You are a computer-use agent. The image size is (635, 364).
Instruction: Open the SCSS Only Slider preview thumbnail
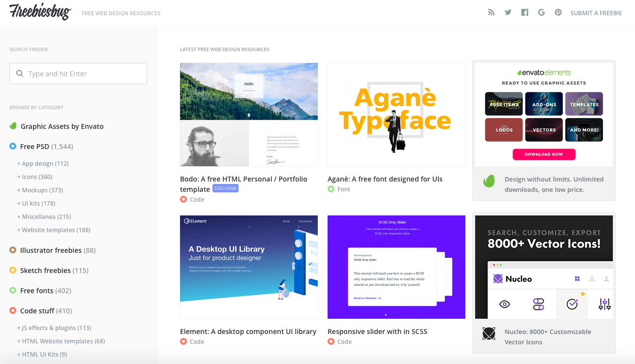[396, 267]
